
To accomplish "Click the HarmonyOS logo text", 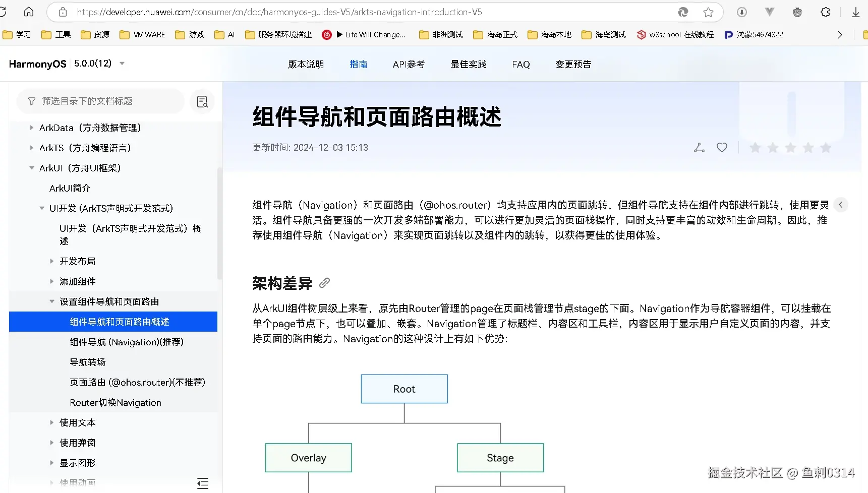I will click(x=37, y=64).
